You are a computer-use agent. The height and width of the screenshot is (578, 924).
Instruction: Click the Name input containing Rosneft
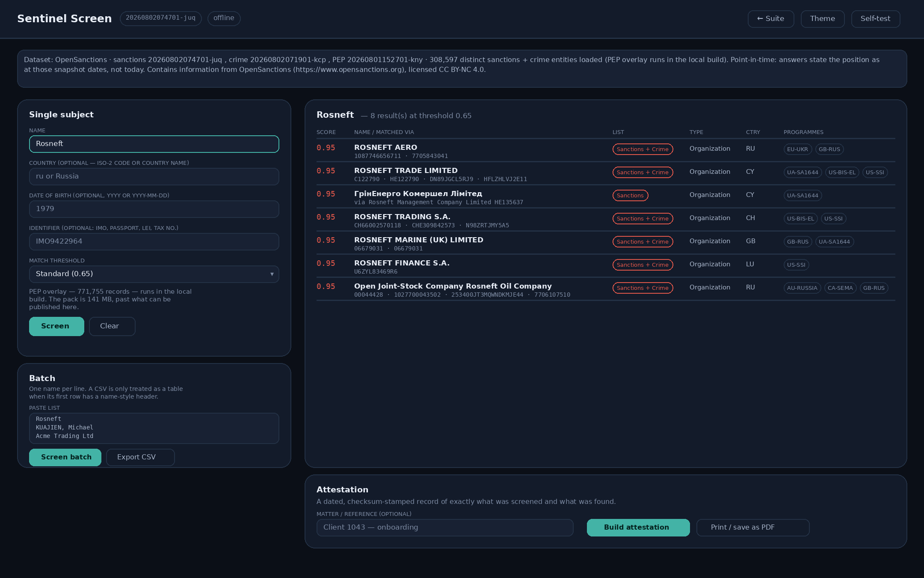(x=154, y=144)
